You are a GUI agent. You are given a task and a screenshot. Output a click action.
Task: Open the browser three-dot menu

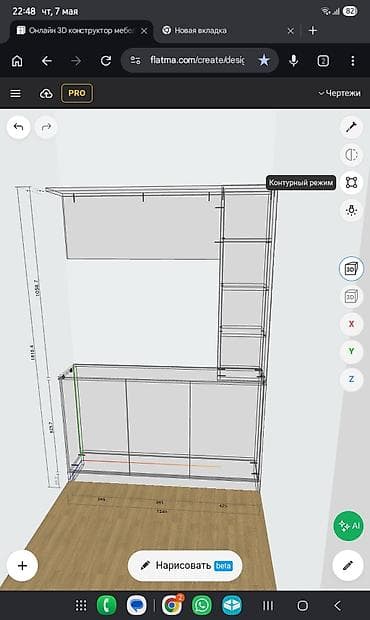click(353, 61)
